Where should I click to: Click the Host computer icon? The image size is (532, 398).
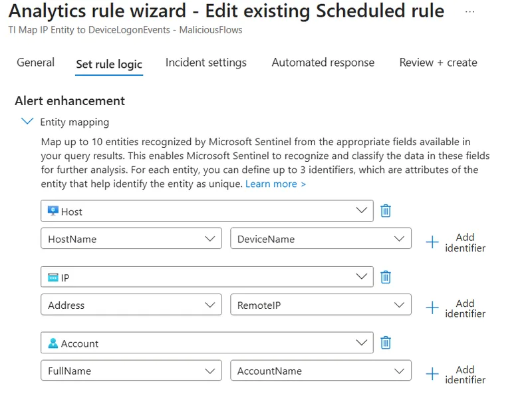[53, 211]
